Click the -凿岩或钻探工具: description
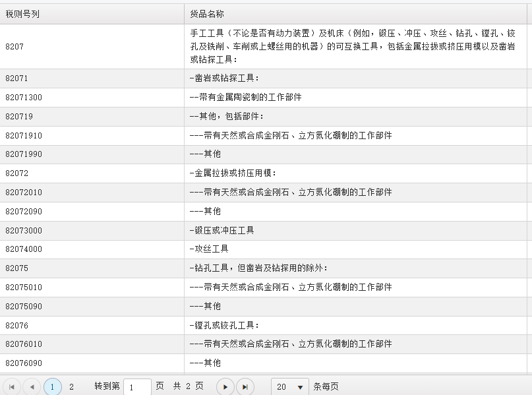Image resolution: width=532 pixels, height=395 pixels. point(224,78)
